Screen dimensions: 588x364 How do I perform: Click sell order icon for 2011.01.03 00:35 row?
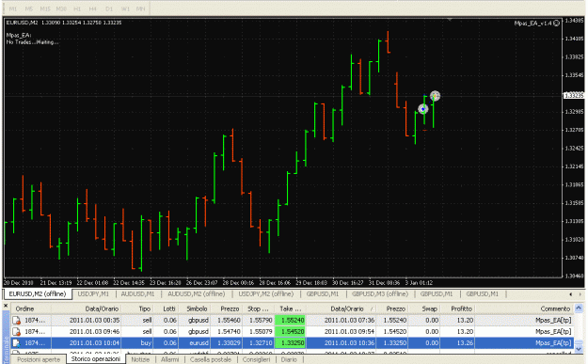click(x=17, y=321)
